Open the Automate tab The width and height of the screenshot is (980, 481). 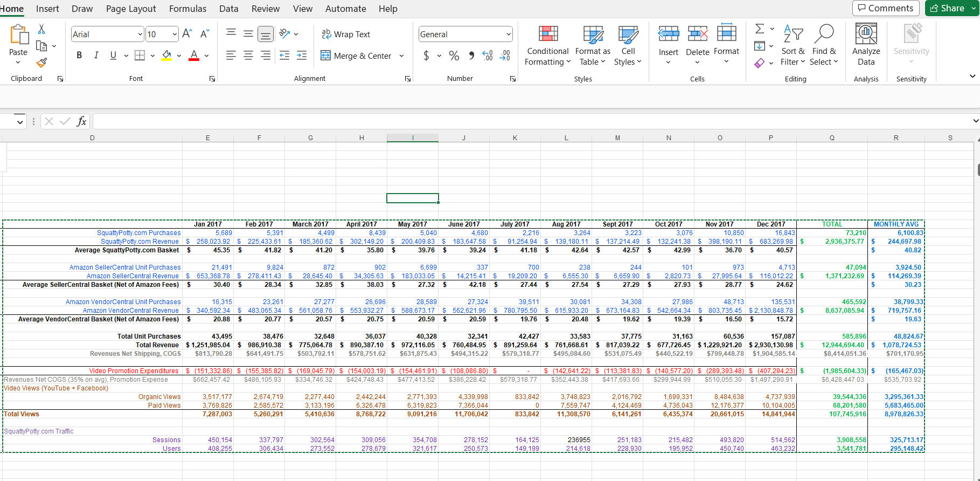pos(345,9)
